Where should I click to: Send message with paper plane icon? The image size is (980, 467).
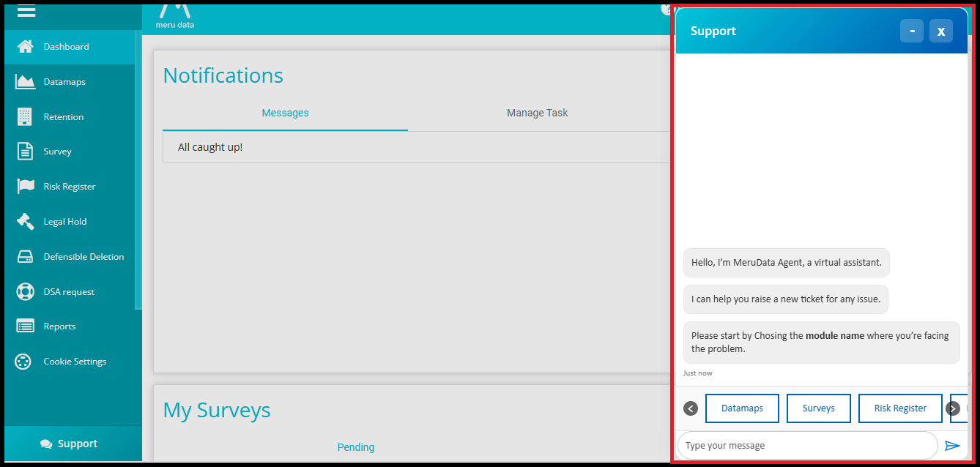coord(952,446)
